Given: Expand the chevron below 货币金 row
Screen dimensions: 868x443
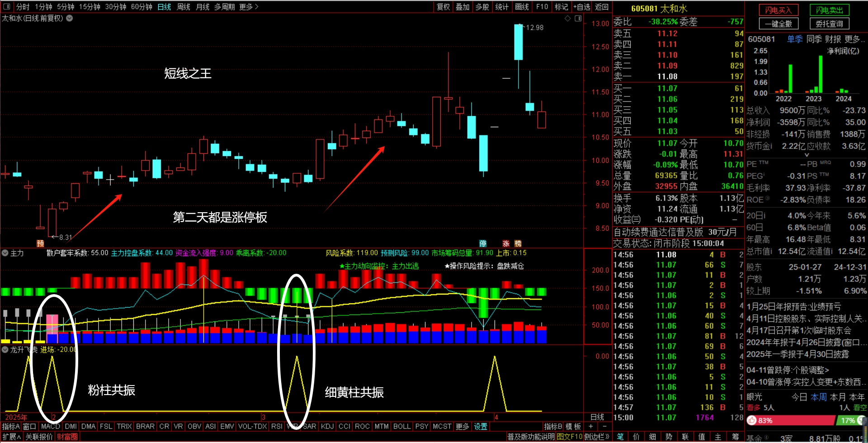Looking at the screenshot, I should [x=807, y=155].
